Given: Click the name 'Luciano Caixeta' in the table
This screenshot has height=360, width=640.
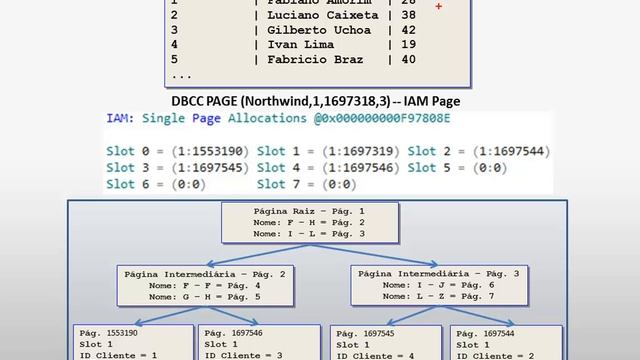Looking at the screenshot, I should (x=322, y=15).
